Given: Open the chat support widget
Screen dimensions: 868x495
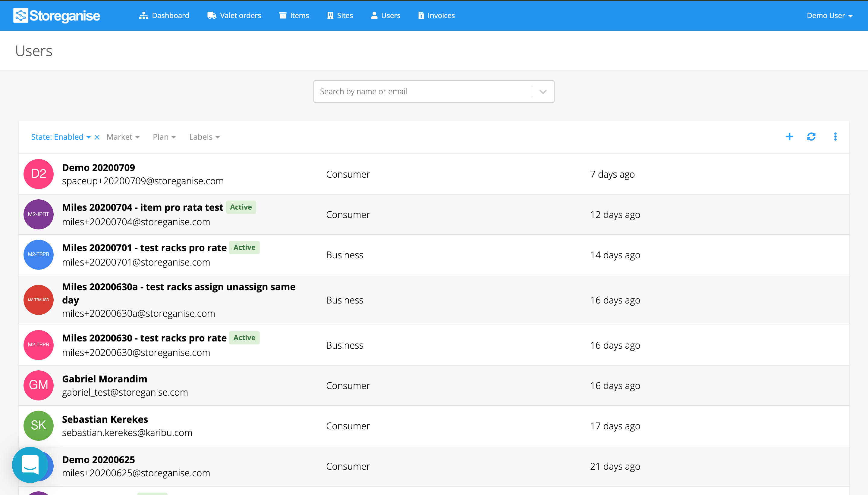Looking at the screenshot, I should click(x=30, y=464).
